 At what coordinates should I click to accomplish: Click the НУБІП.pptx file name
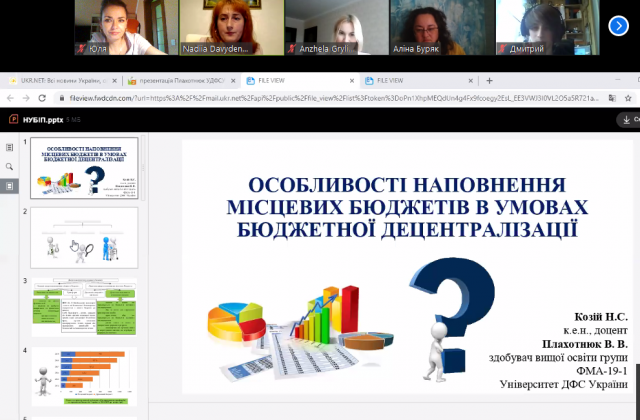[43, 120]
